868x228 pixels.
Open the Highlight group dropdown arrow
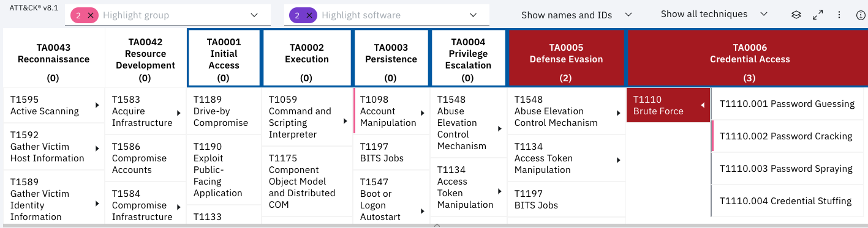(x=255, y=15)
